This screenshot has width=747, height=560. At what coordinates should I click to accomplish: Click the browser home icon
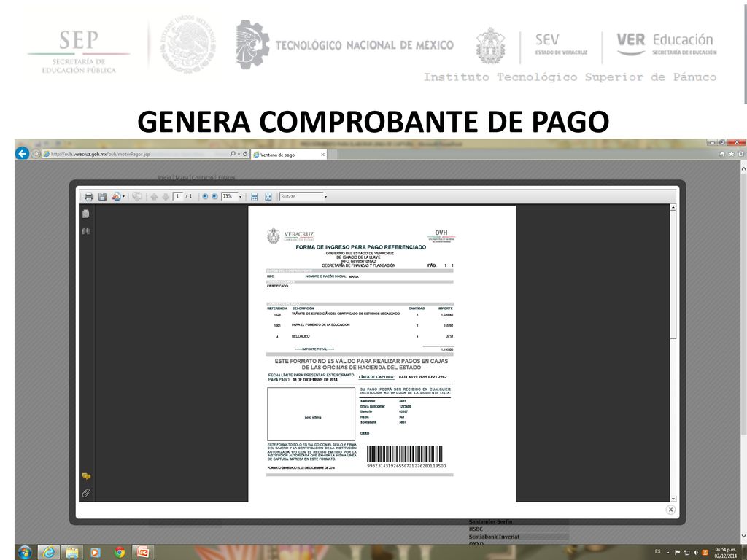coord(722,154)
